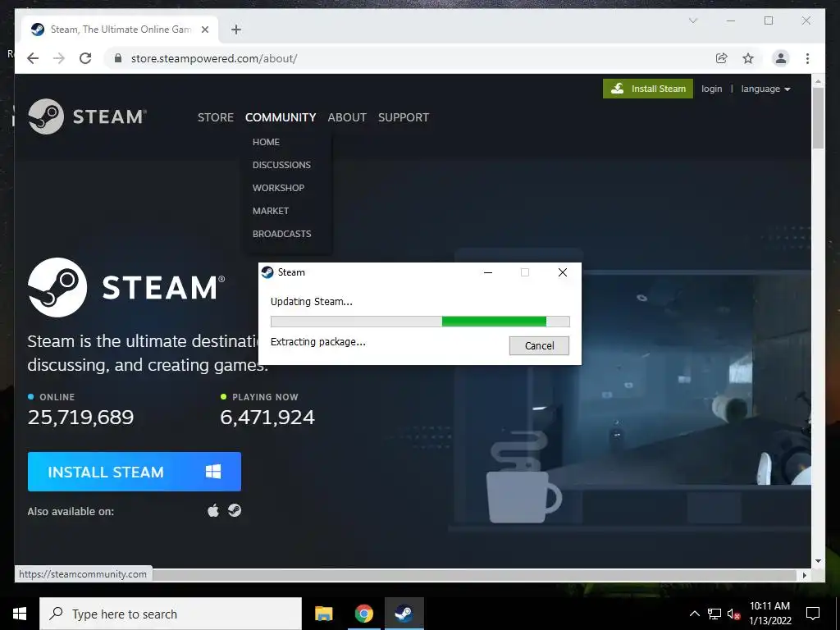Click the Updating Steam progress bar
This screenshot has height=630, width=840.
(420, 322)
